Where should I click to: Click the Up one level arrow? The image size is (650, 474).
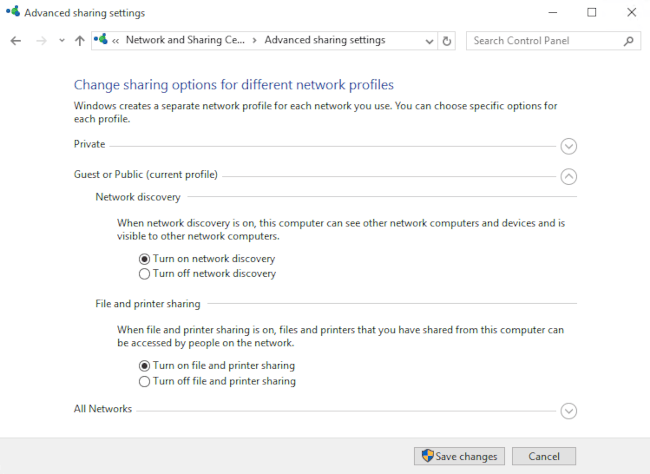tap(80, 41)
